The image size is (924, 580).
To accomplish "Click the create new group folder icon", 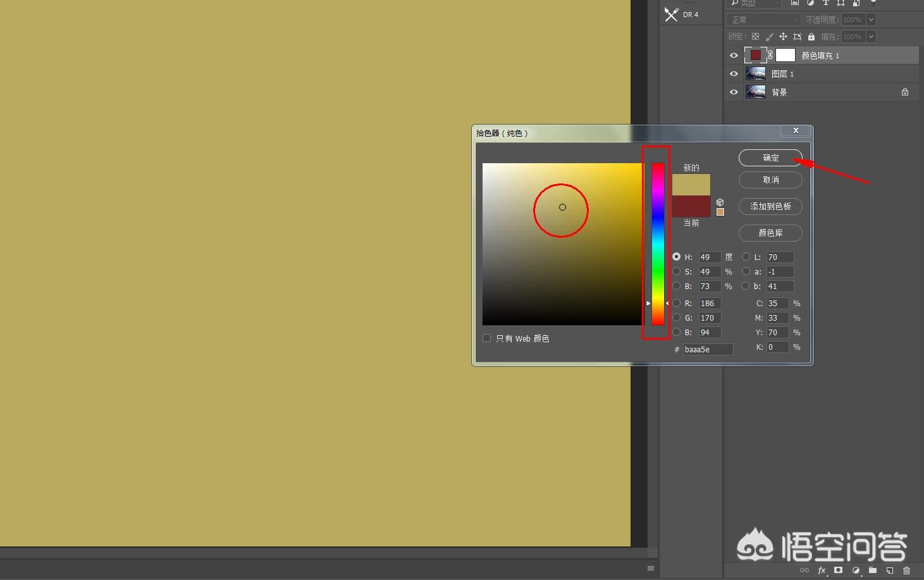I will (x=873, y=570).
